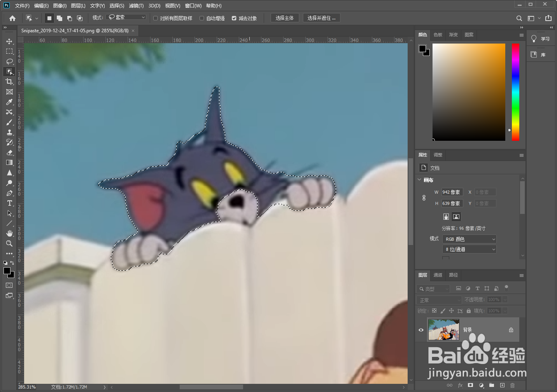Select the Clone Stamp tool
This screenshot has width=557, height=392.
coord(9,132)
